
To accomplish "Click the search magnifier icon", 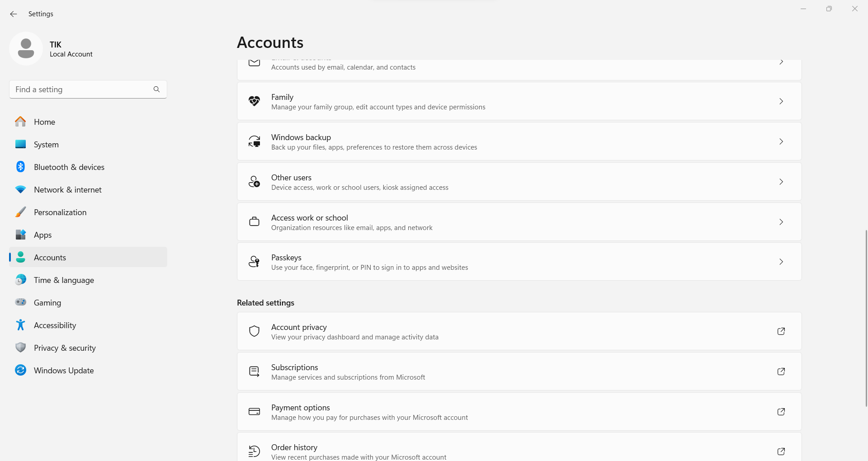I will [x=156, y=89].
